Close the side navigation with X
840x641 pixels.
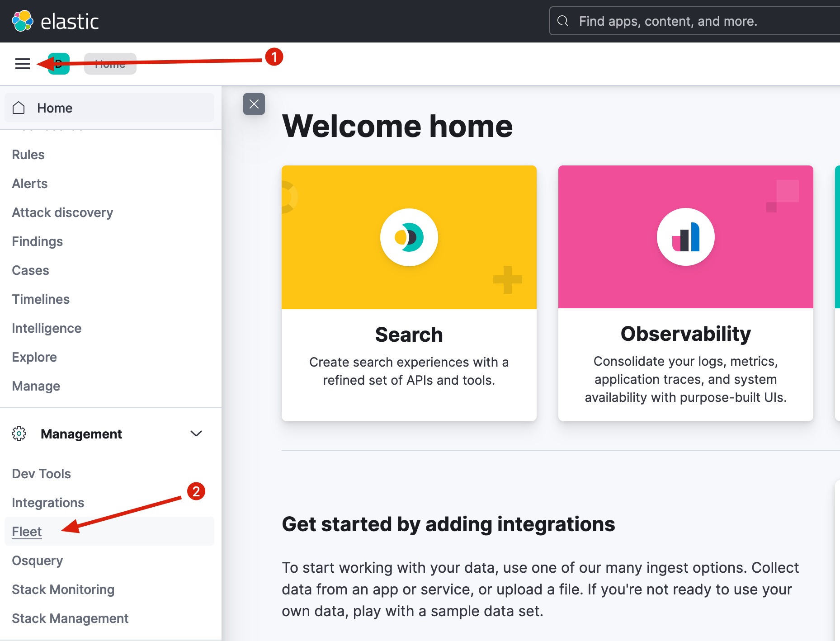tap(254, 104)
